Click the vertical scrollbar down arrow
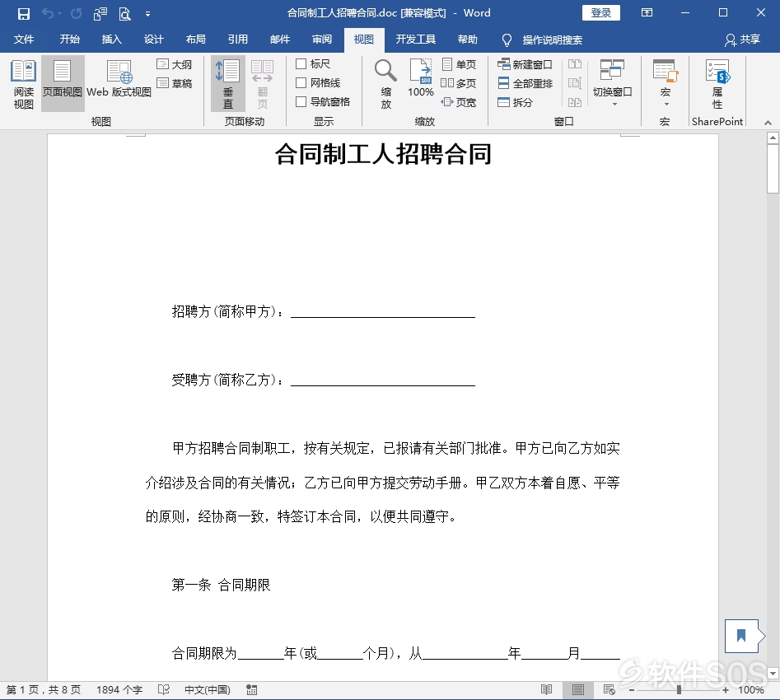 [773, 674]
